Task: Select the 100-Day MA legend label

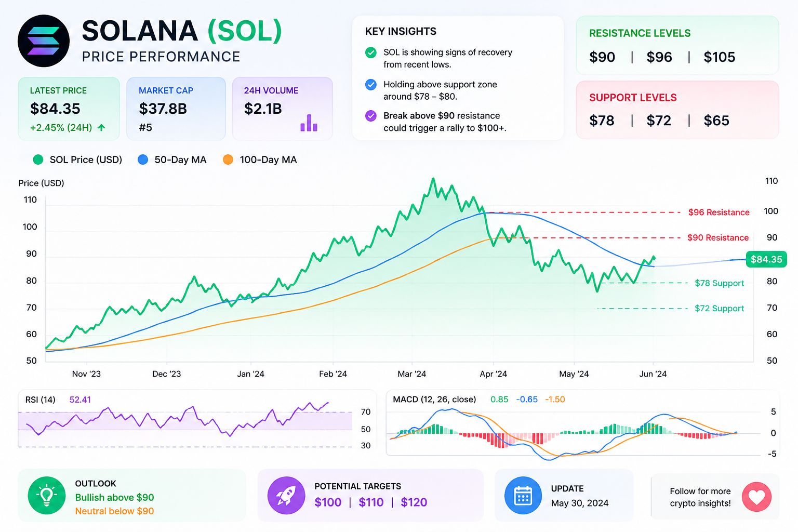Action: coord(268,160)
